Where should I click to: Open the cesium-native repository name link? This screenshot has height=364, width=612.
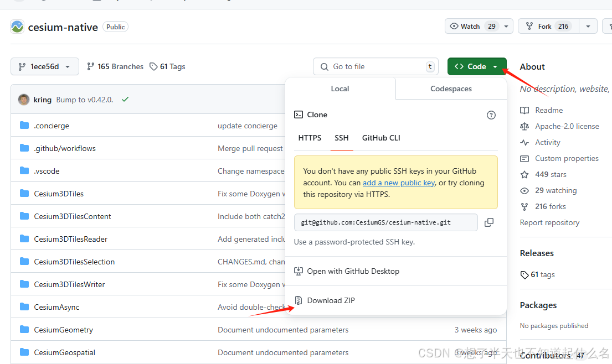click(x=63, y=27)
